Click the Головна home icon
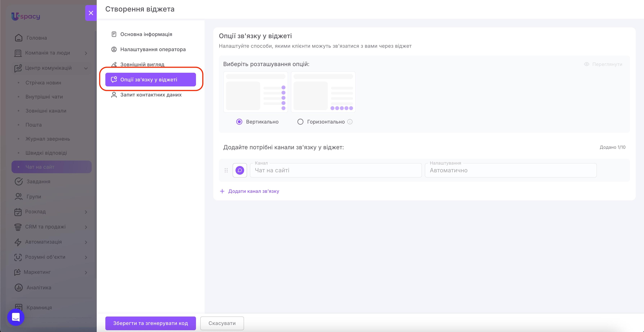The width and height of the screenshot is (644, 332). click(19, 38)
